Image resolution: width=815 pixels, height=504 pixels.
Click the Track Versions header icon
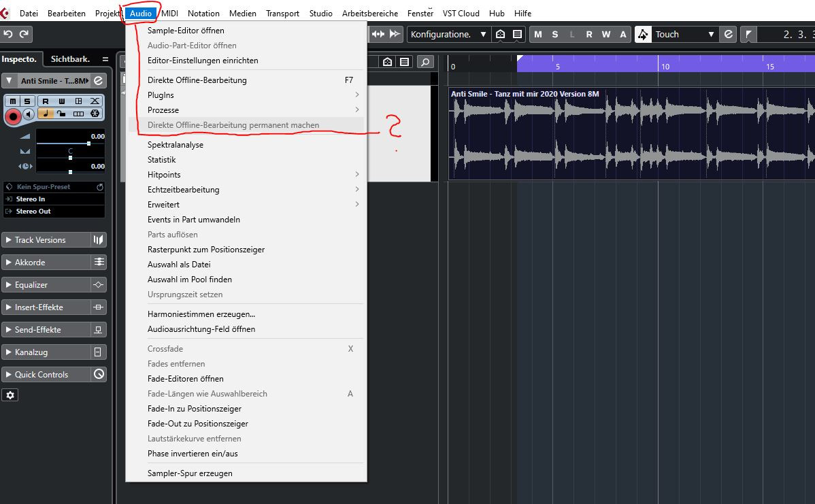pyautogui.click(x=98, y=239)
